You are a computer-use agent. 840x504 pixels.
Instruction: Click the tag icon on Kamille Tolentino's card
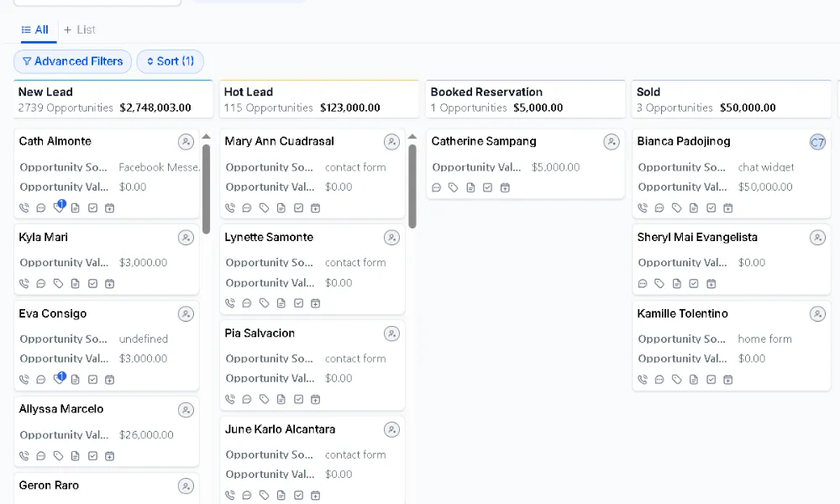coord(677,379)
